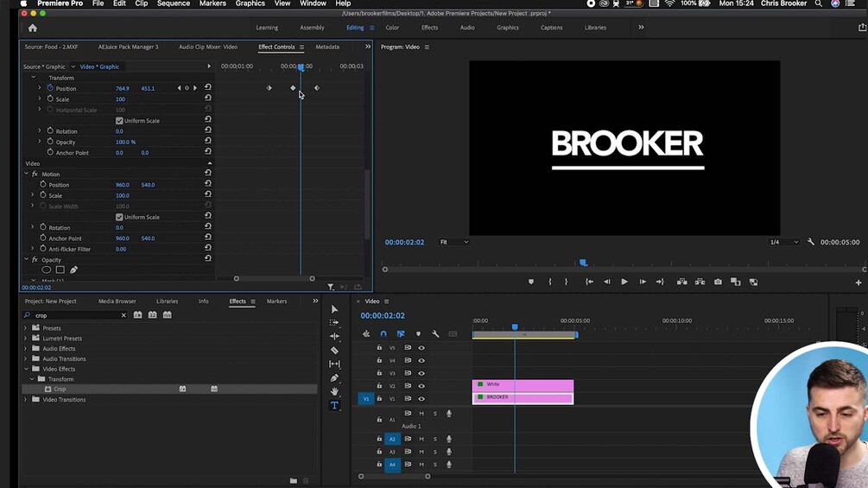868x488 pixels.
Task: Expand Video Transitions folder
Action: (x=25, y=400)
